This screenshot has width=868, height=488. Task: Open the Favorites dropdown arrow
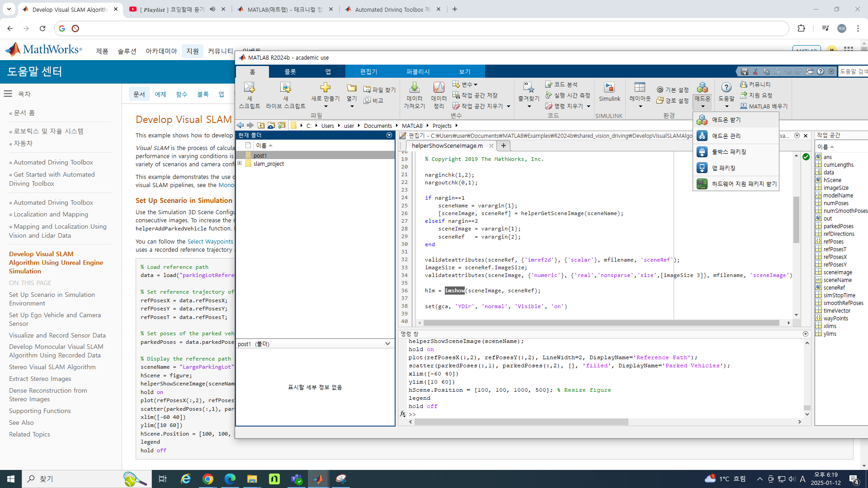529,107
